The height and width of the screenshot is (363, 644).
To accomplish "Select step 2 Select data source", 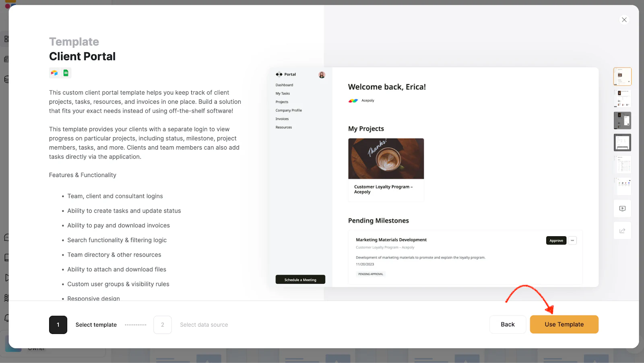I will pyautogui.click(x=191, y=325).
